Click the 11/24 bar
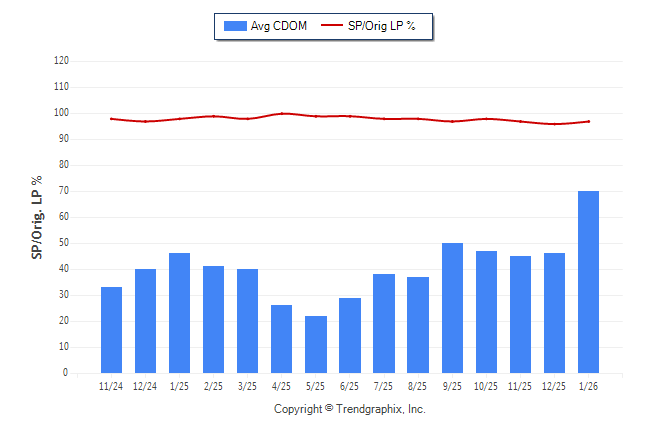The height and width of the screenshot is (434, 646). click(x=111, y=330)
